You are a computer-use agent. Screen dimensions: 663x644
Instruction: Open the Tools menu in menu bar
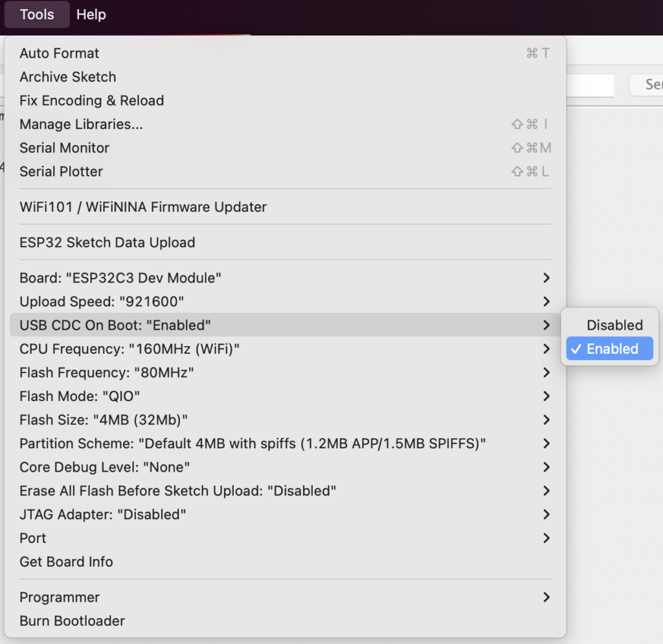[x=37, y=14]
